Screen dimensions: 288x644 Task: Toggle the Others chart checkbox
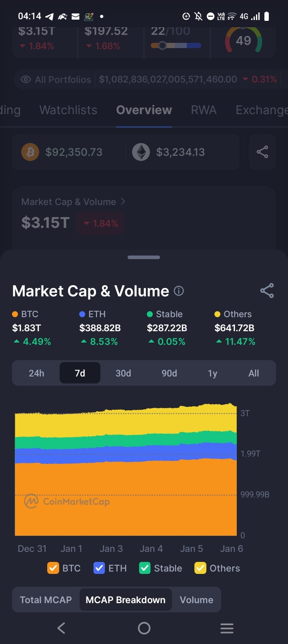click(x=200, y=568)
